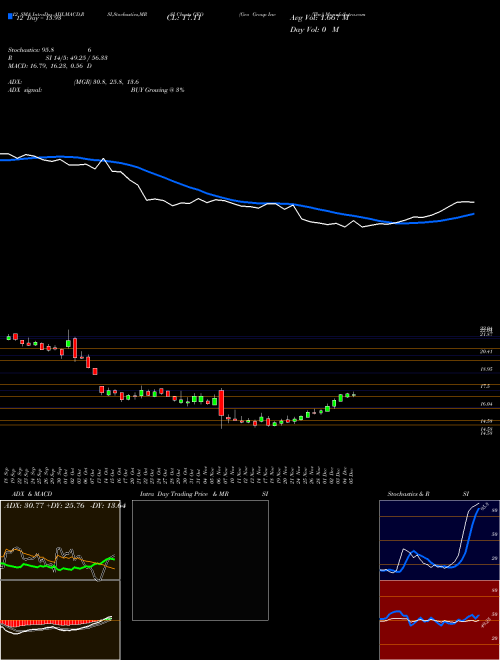Image resolution: width=500 pixels, height=660 pixels.
Task: Click the 'Intra Day Trading Price & MR' title
Action: (x=184, y=494)
